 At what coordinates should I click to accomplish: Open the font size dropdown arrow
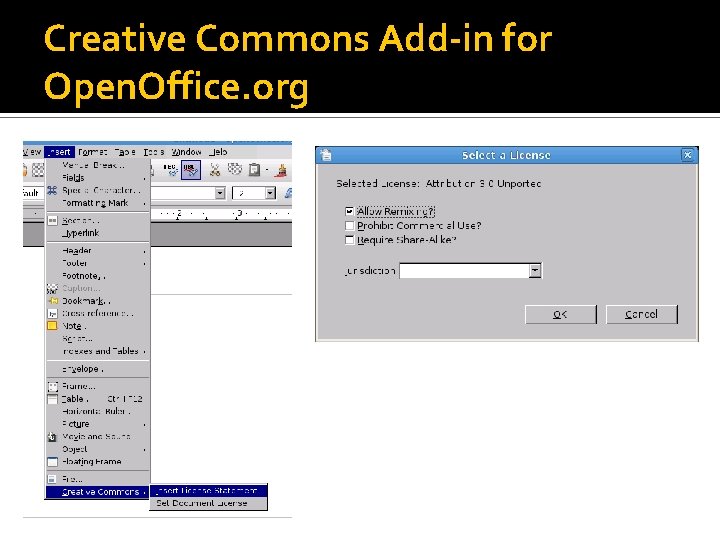(x=270, y=193)
